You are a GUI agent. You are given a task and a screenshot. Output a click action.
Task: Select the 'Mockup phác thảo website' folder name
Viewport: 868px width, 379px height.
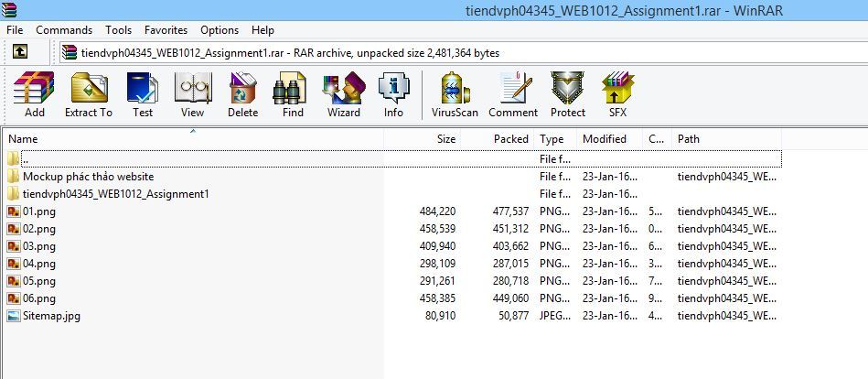[89, 176]
